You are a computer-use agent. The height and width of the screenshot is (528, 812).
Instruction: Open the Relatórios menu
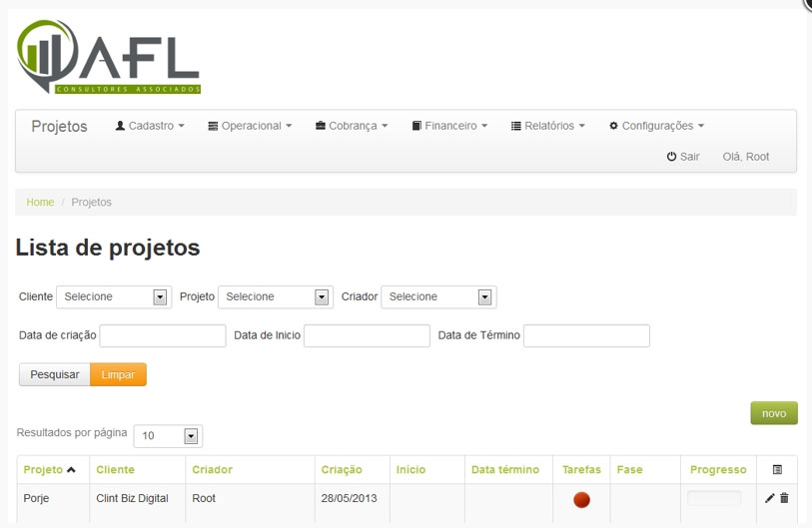point(547,126)
